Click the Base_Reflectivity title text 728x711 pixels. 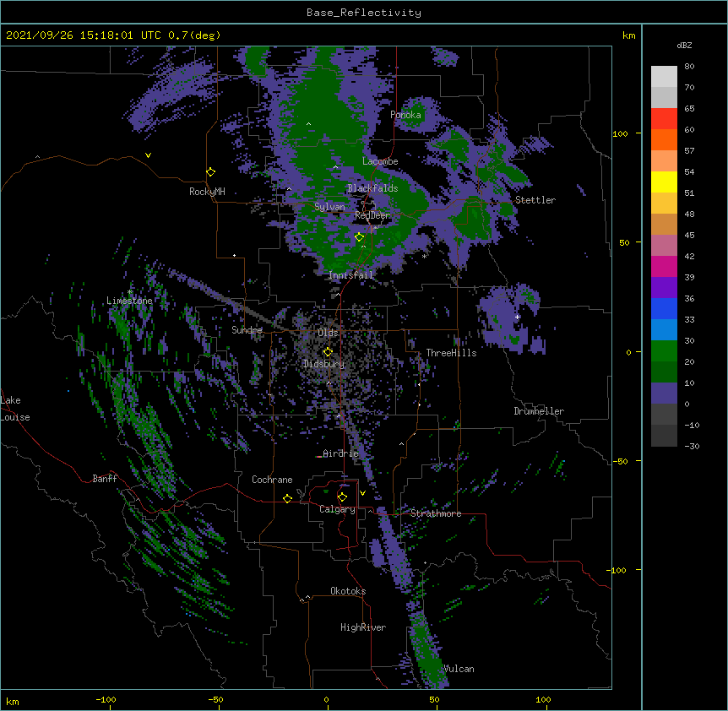(x=364, y=13)
